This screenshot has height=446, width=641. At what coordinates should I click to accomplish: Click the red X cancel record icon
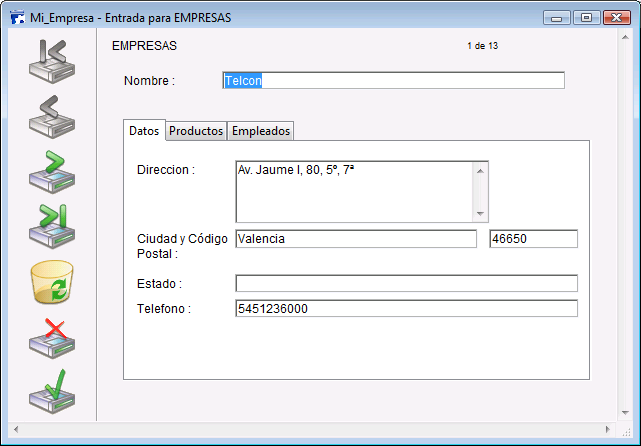tap(51, 337)
